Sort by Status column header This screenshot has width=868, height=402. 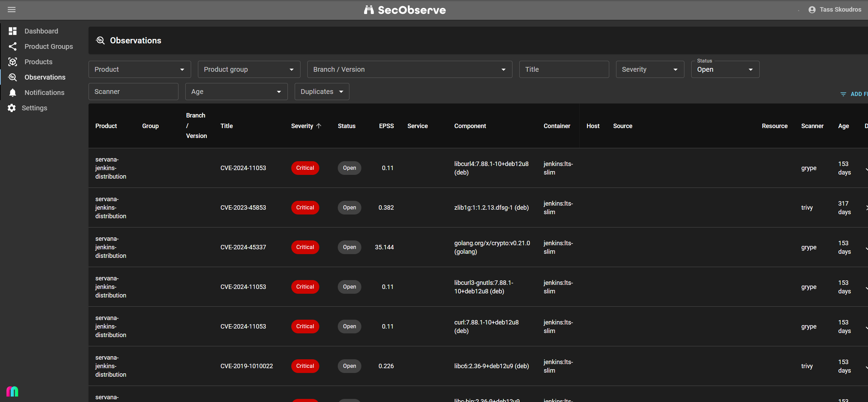(x=346, y=126)
